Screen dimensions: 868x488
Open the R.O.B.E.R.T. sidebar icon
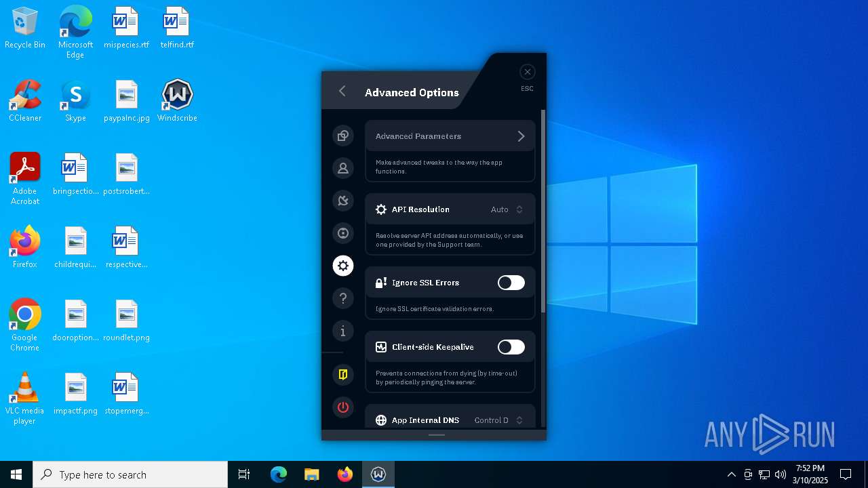pyautogui.click(x=343, y=233)
